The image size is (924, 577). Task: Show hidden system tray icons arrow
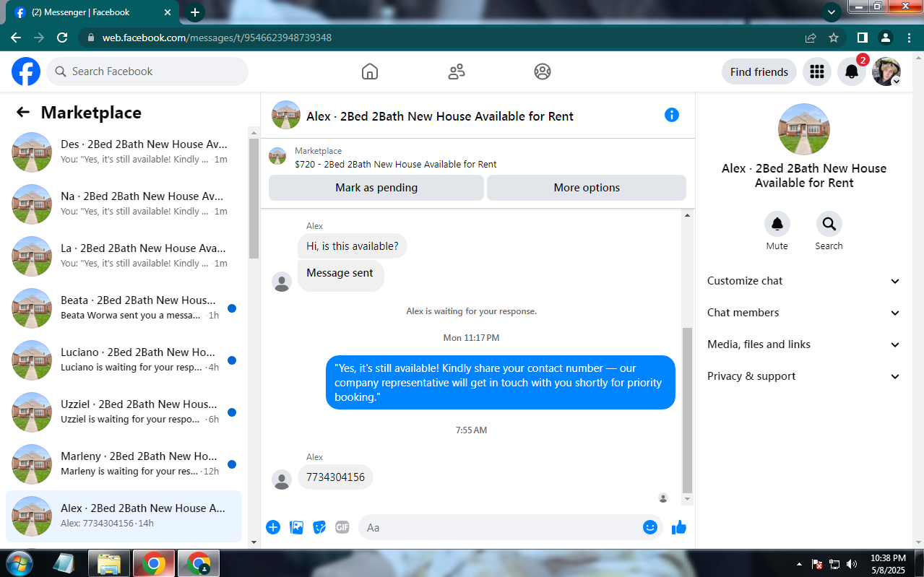tap(799, 564)
